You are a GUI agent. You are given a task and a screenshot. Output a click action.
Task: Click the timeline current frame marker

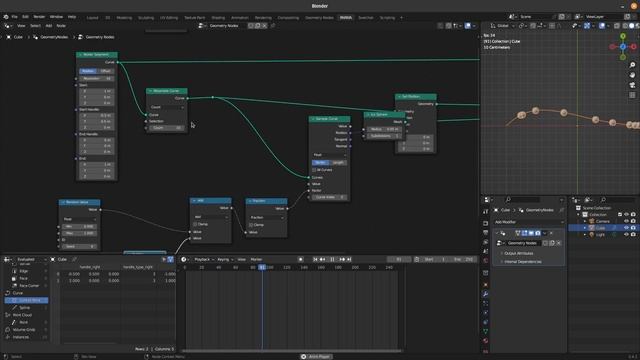click(x=262, y=267)
